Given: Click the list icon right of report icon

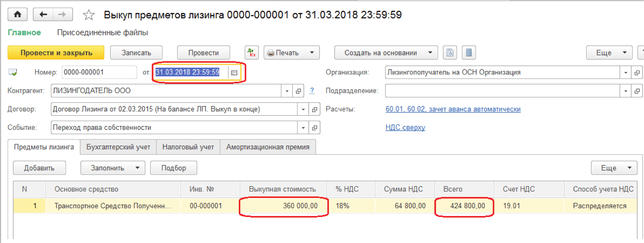Looking at the screenshot, I should pos(469,53).
